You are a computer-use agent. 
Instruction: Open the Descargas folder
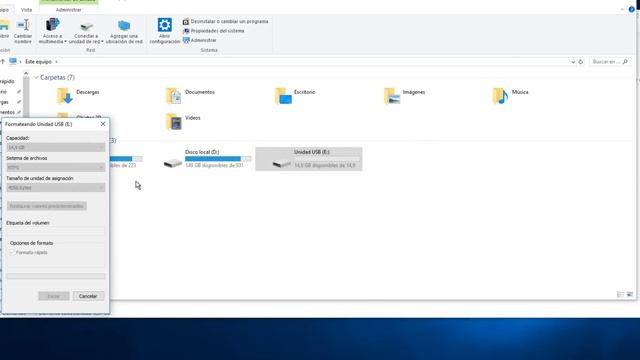(x=78, y=96)
